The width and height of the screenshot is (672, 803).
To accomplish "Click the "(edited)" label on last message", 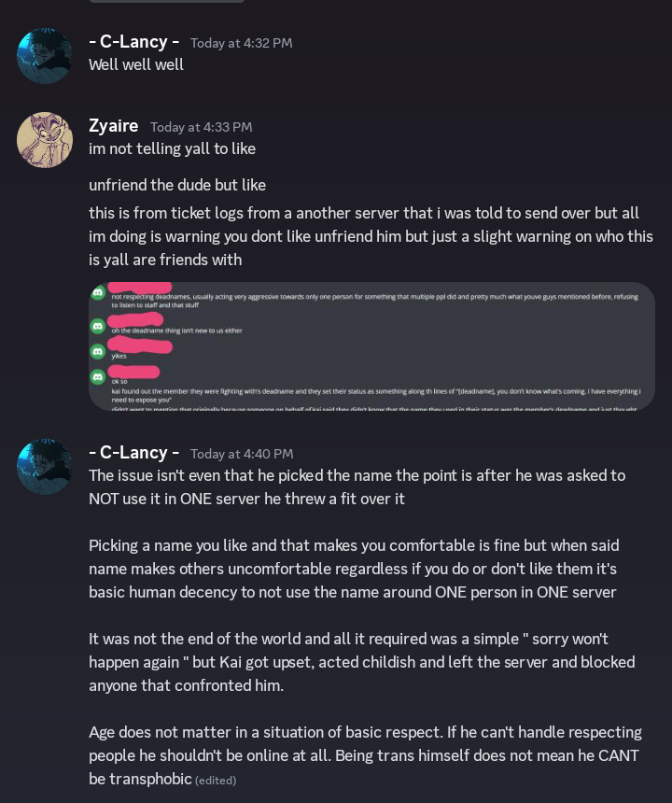I will pos(216,781).
